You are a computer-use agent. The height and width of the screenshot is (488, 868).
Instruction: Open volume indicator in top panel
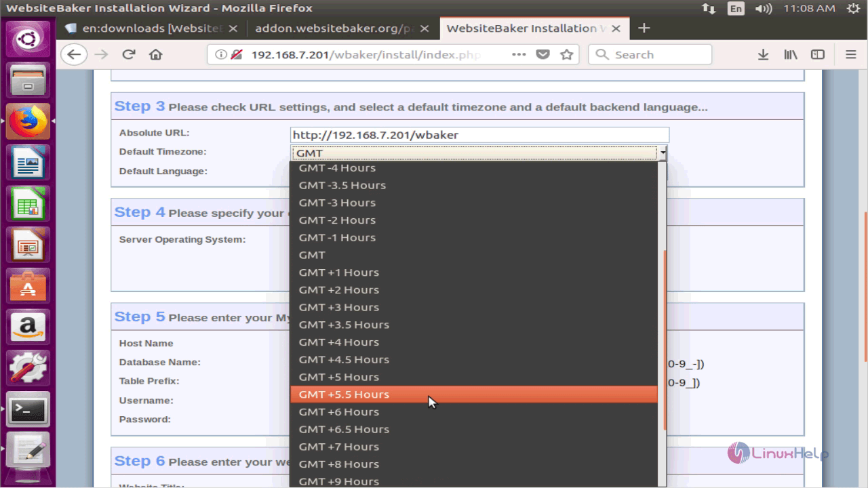[x=764, y=8]
